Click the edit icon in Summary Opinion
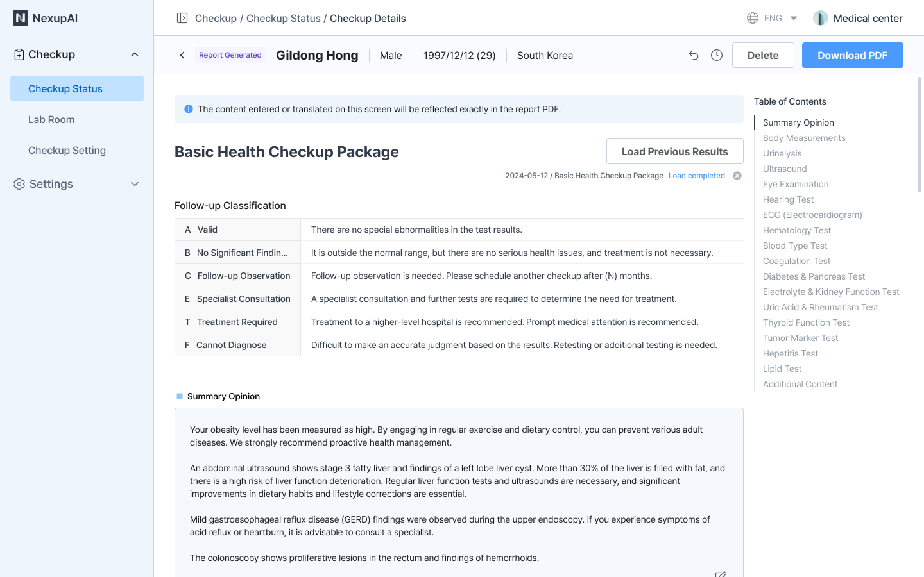This screenshot has width=924, height=577. [x=721, y=574]
